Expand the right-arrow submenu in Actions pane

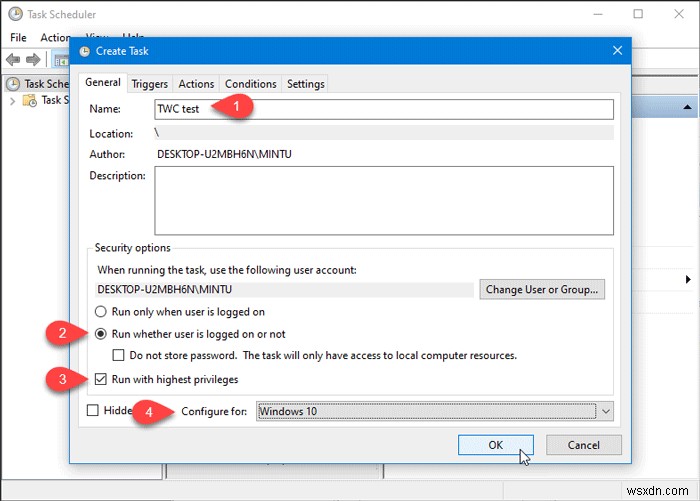point(688,280)
